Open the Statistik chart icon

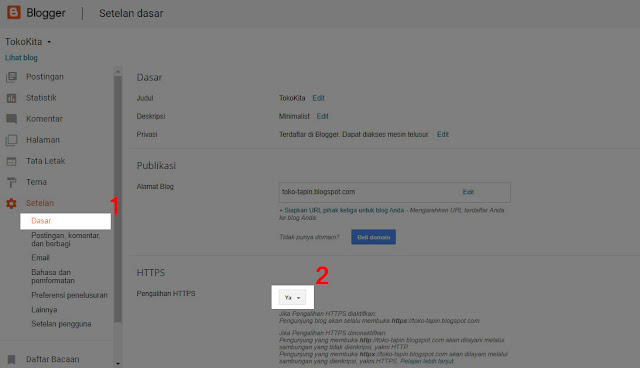pyautogui.click(x=11, y=98)
